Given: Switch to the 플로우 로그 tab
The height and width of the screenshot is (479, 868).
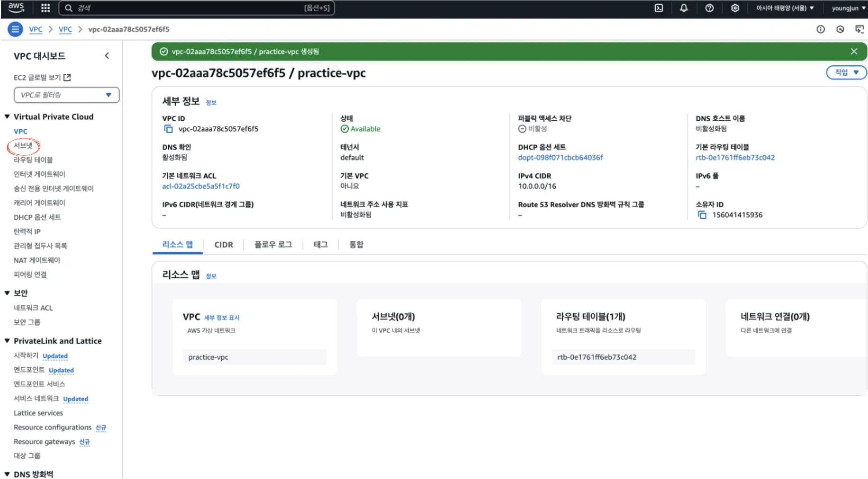Looking at the screenshot, I should [273, 245].
